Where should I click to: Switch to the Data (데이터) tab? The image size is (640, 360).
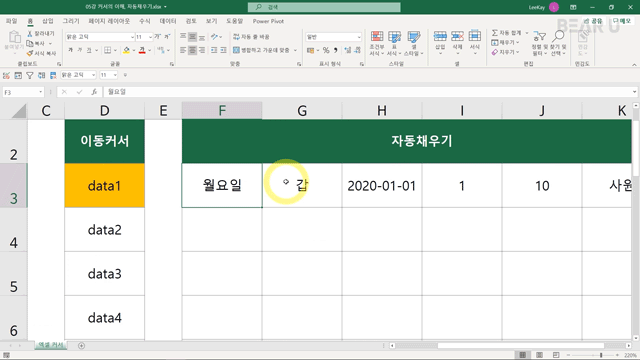point(168,21)
